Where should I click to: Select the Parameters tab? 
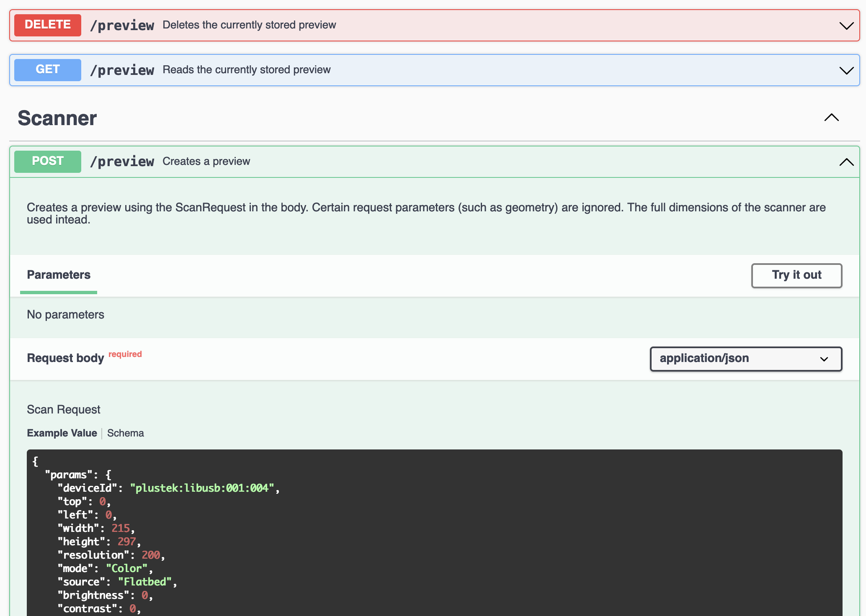click(59, 275)
